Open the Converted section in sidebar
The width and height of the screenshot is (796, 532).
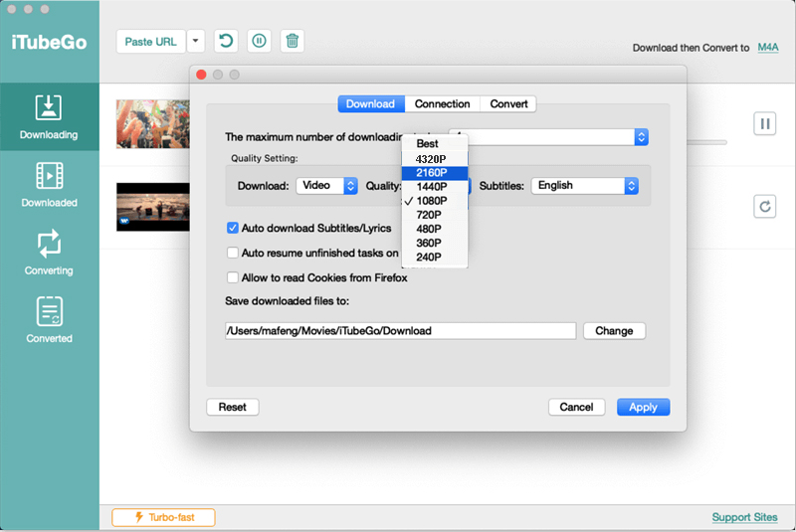[x=49, y=320]
